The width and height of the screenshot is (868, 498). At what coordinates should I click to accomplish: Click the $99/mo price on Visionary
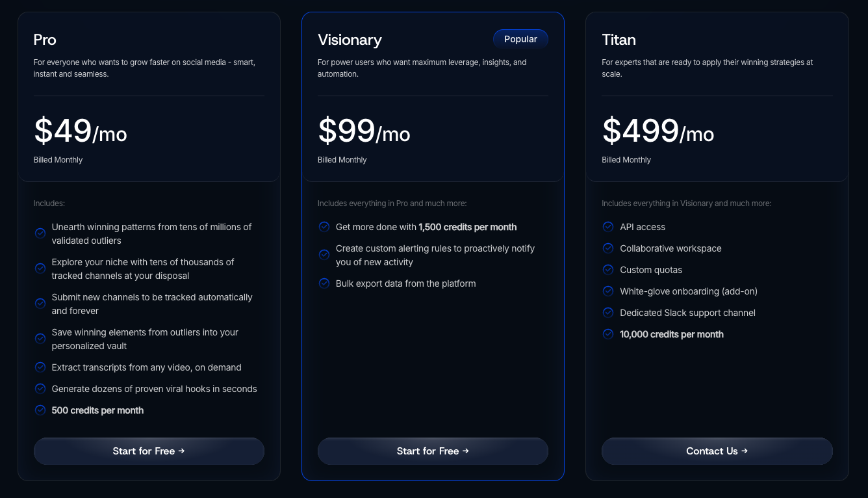point(364,131)
